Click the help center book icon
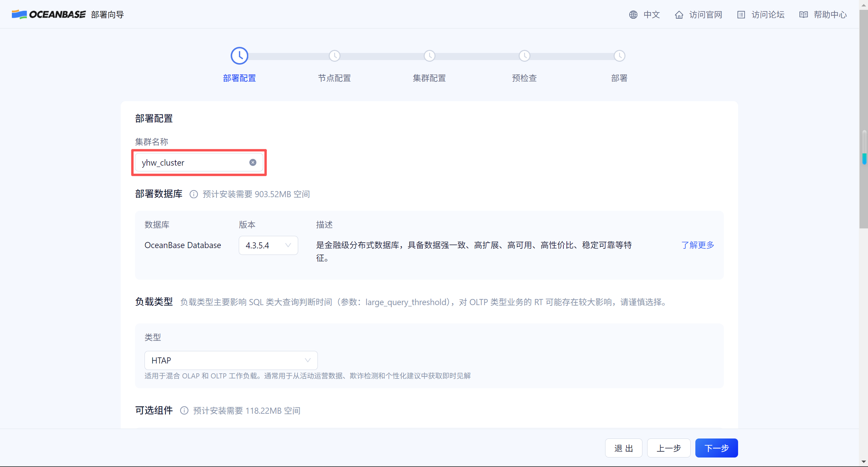 click(803, 15)
